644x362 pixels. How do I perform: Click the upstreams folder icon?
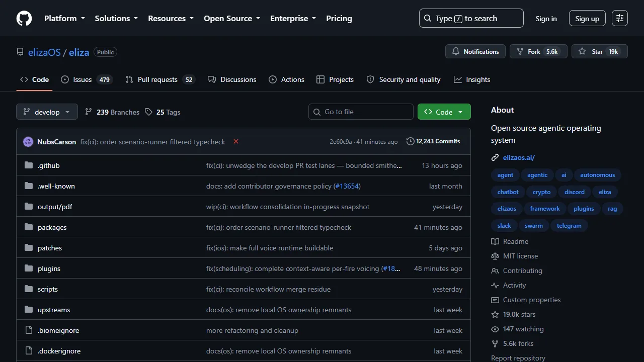29,309
